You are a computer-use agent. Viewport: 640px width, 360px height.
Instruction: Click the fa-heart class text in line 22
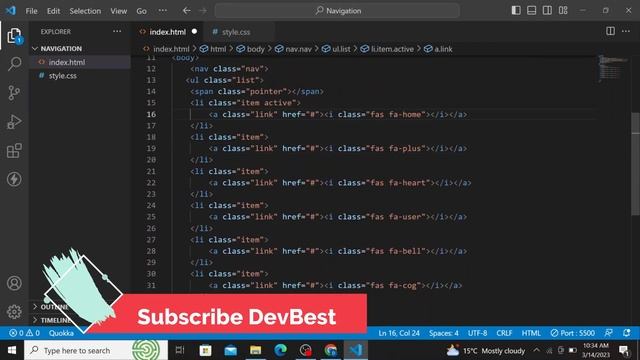407,183
